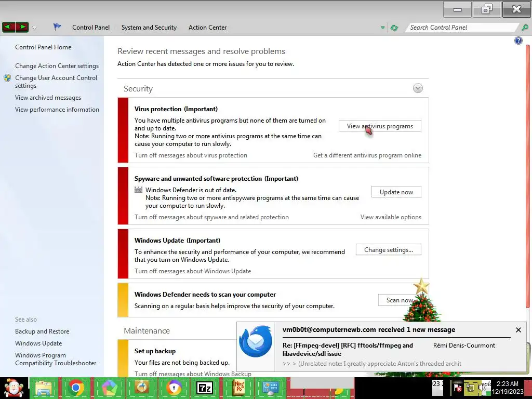Collapse the Security section chevron

(418, 88)
